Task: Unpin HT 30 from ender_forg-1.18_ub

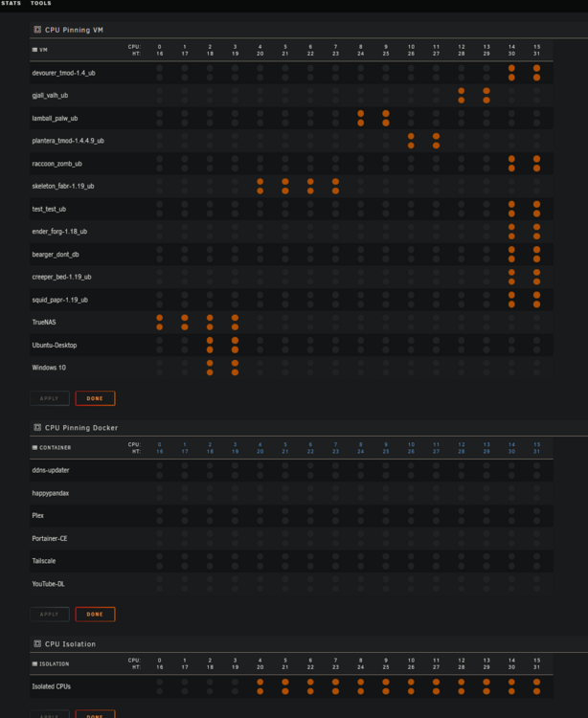Action: [511, 236]
